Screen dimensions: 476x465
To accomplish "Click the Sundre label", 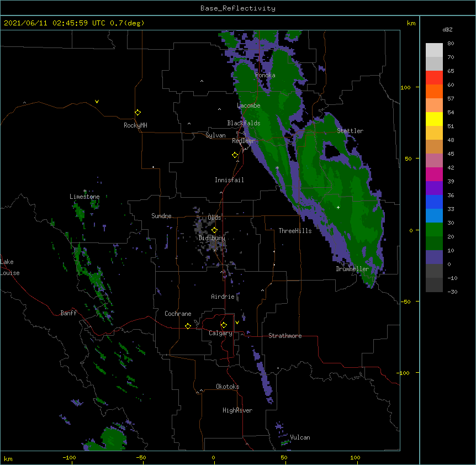I will pos(161,216).
